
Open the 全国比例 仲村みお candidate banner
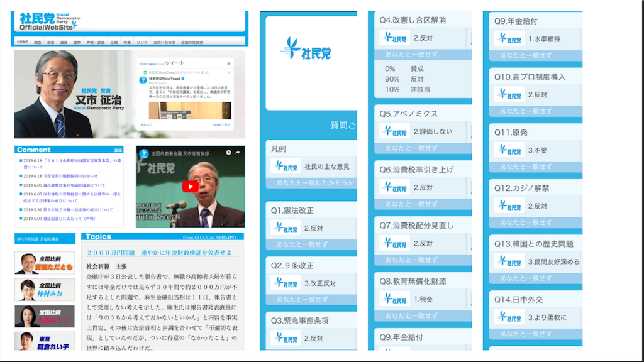coord(45,290)
